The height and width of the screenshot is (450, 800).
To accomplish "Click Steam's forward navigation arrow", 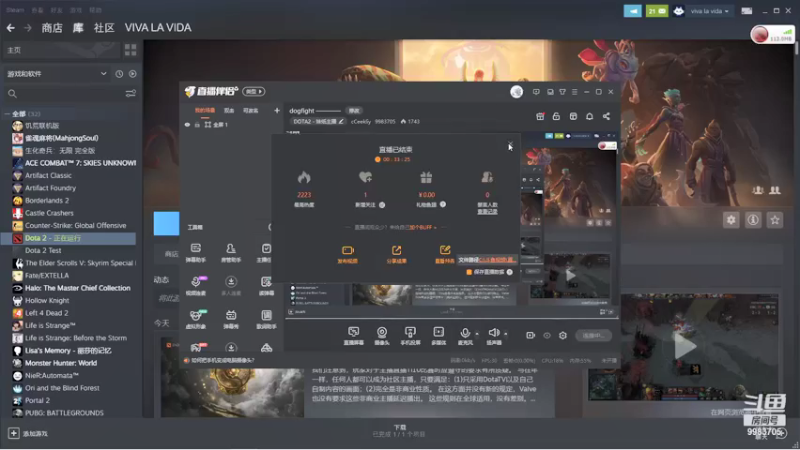I will 28,28.
